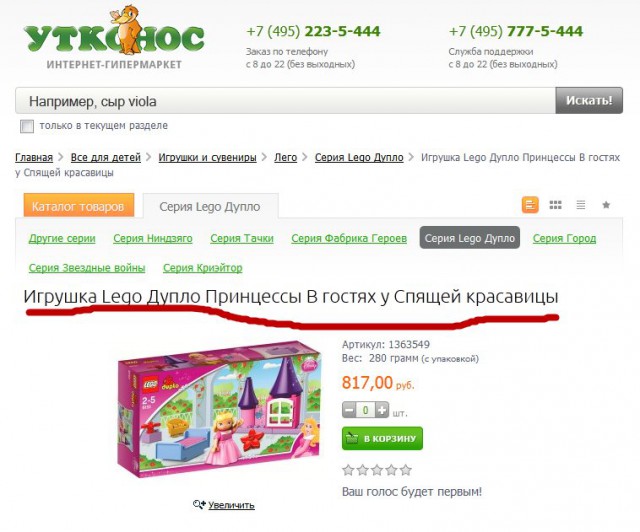640x532 pixels.
Task: Switch to grid tiles view icon
Action: click(x=556, y=205)
